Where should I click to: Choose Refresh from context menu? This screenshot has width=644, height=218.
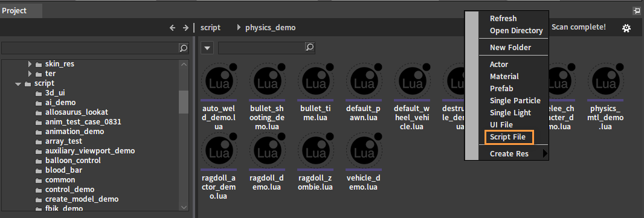[x=503, y=19]
